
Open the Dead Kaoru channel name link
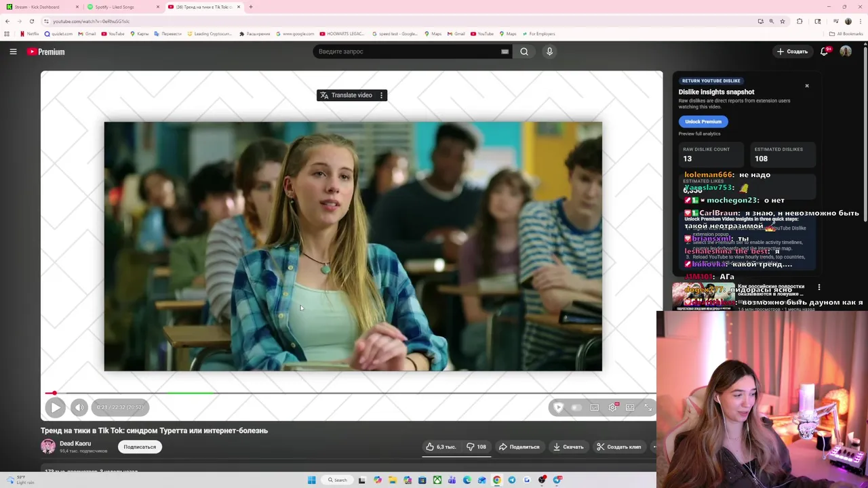(x=75, y=443)
